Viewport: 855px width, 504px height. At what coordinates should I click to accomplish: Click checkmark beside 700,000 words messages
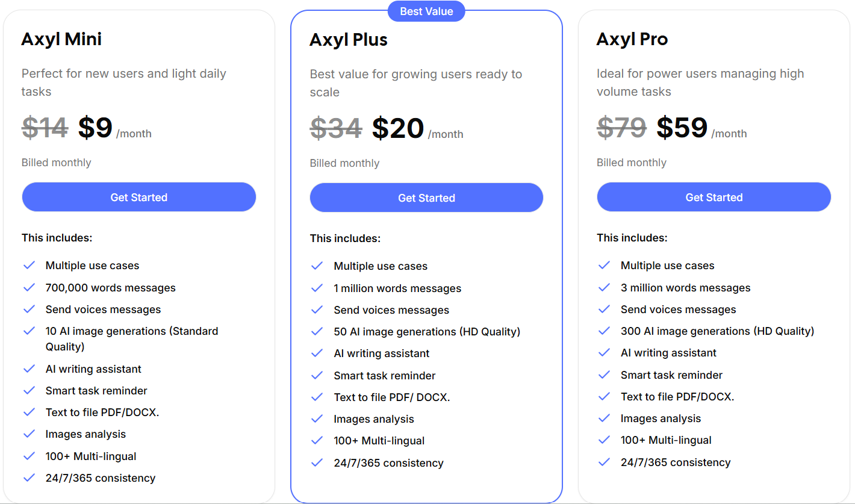click(x=29, y=288)
